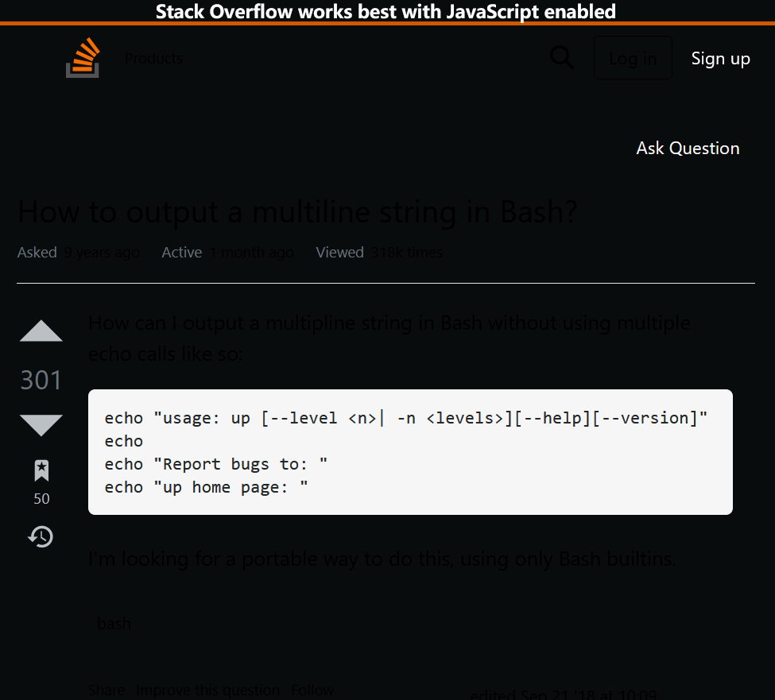775x700 pixels.
Task: Click Improve this question
Action: coord(207,690)
